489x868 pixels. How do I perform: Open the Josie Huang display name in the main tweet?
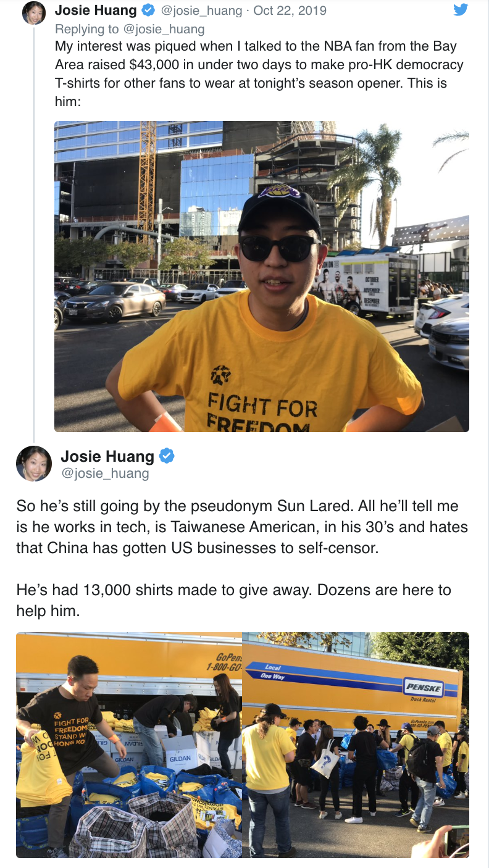[x=107, y=456]
